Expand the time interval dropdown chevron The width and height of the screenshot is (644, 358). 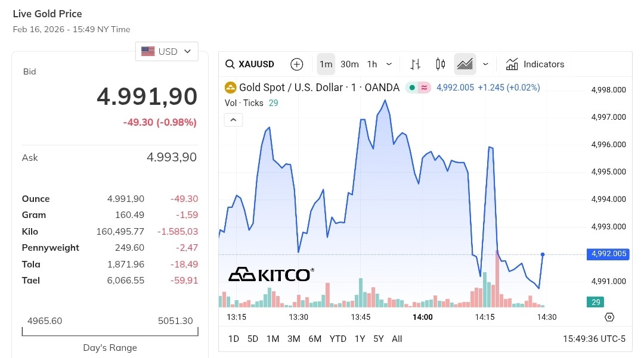click(x=389, y=64)
